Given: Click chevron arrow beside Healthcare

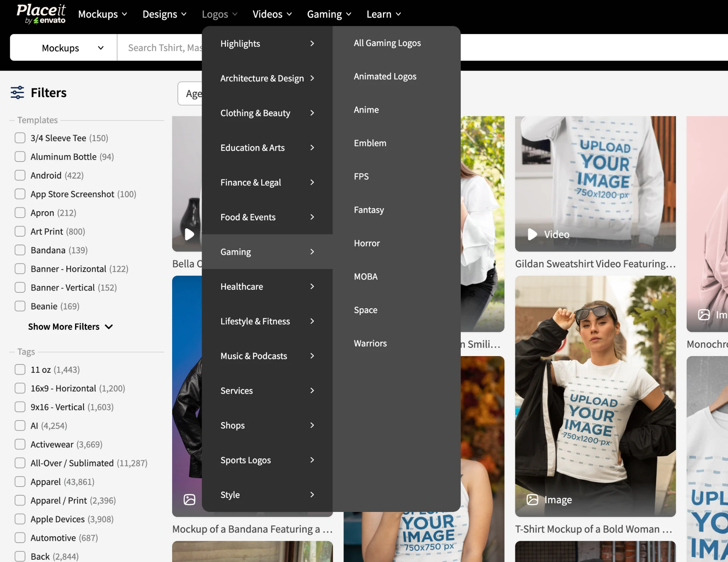Looking at the screenshot, I should tap(312, 286).
